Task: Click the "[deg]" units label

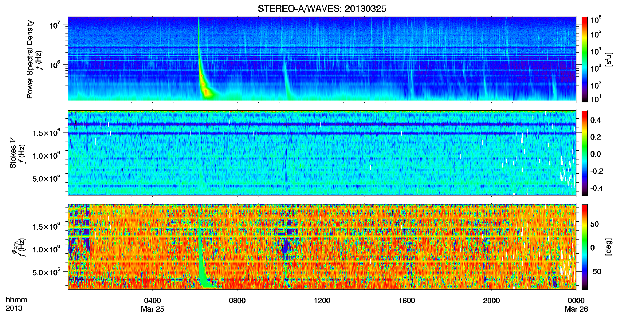Action: tap(609, 247)
